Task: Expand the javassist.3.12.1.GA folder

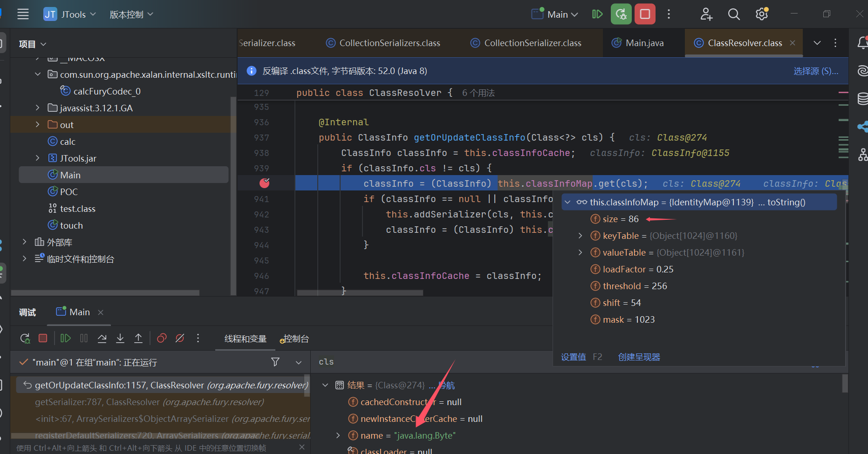Action: coord(38,108)
